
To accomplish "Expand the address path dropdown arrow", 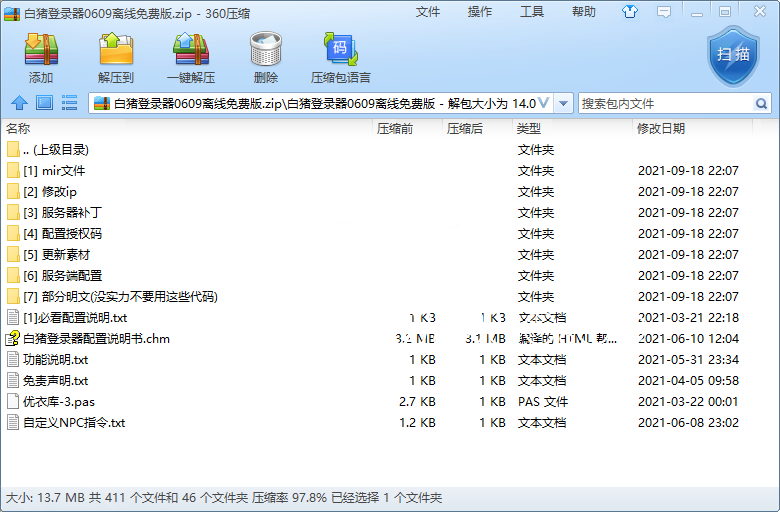I will click(563, 103).
